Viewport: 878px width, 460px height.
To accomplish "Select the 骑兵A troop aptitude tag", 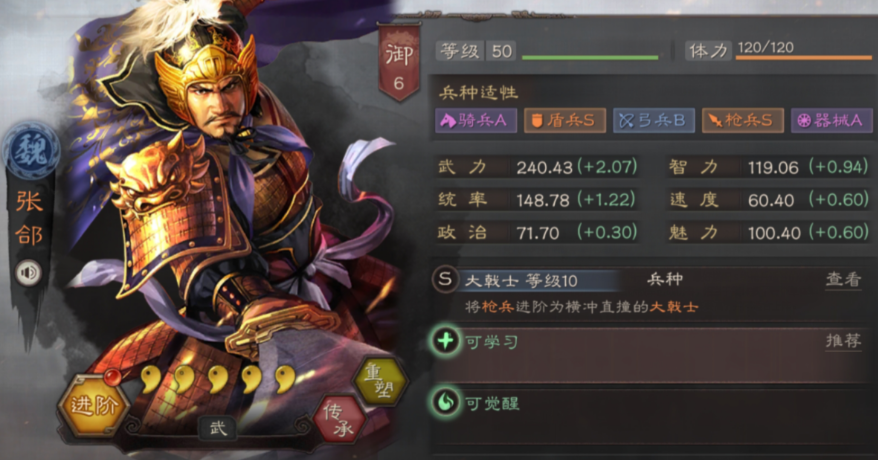I will click(476, 120).
